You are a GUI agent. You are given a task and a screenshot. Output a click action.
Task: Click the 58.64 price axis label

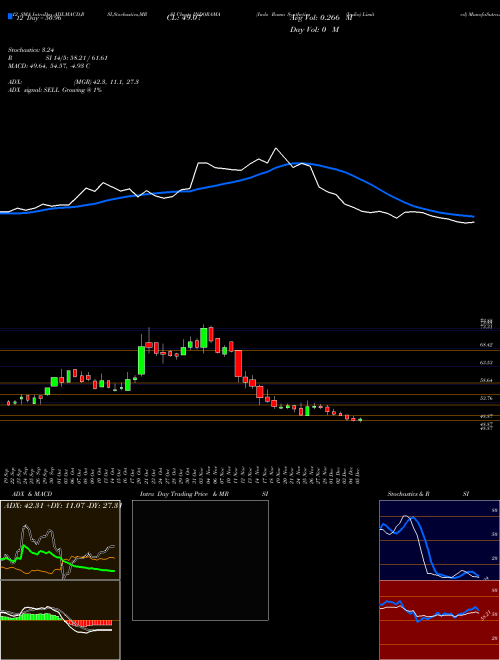(486, 380)
